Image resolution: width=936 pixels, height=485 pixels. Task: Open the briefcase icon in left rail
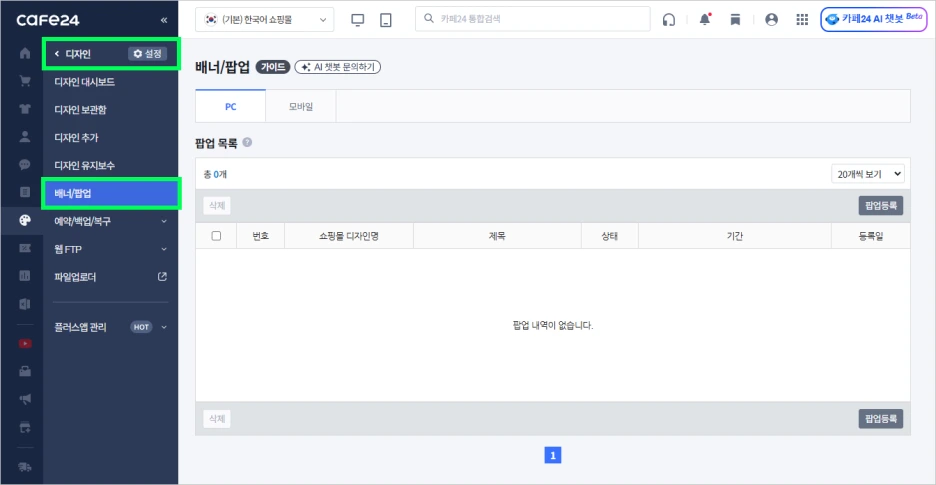25,372
